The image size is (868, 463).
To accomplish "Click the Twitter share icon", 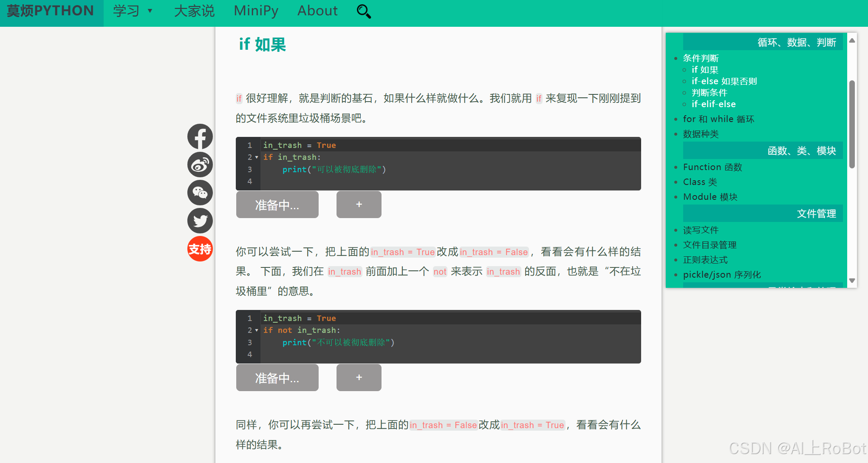I will click(200, 221).
